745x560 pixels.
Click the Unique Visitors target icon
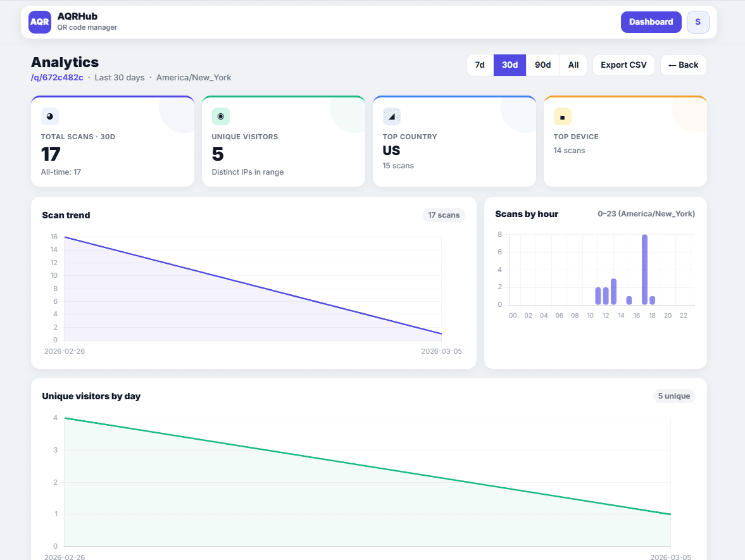tap(220, 116)
